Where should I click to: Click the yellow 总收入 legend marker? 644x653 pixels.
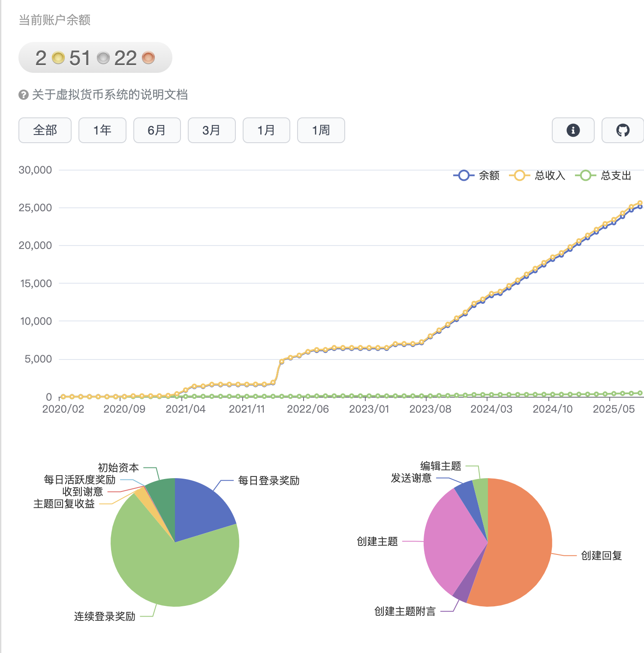point(519,175)
